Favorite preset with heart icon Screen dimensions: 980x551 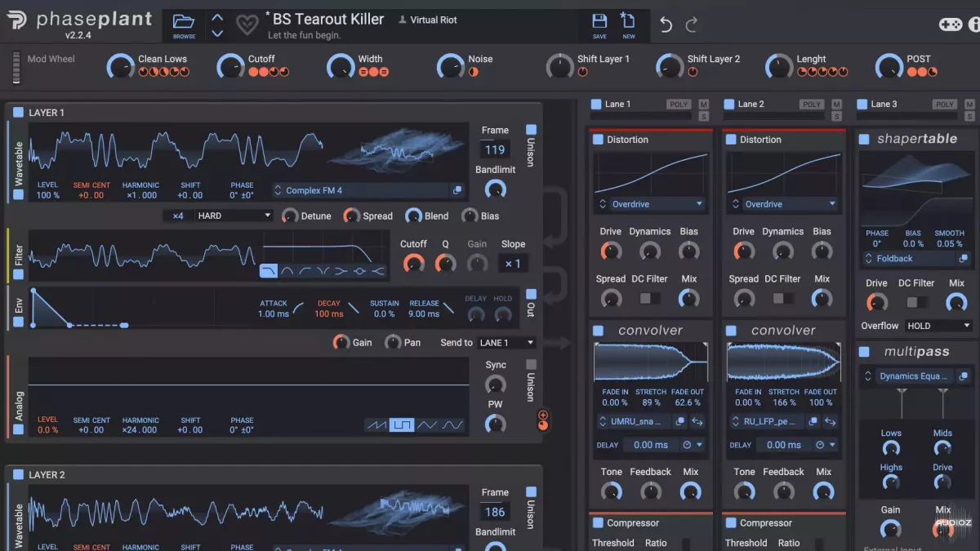click(247, 25)
